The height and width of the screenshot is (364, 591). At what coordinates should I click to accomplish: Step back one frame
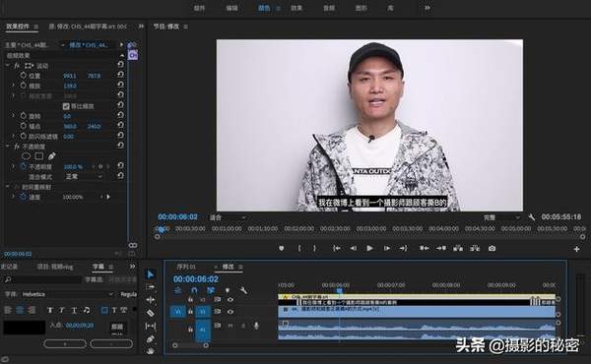click(354, 249)
